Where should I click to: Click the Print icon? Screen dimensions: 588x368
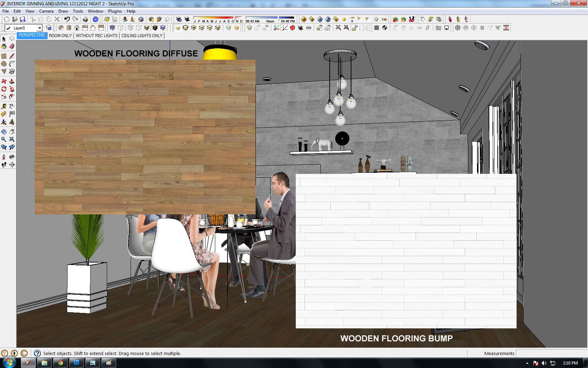[85, 19]
